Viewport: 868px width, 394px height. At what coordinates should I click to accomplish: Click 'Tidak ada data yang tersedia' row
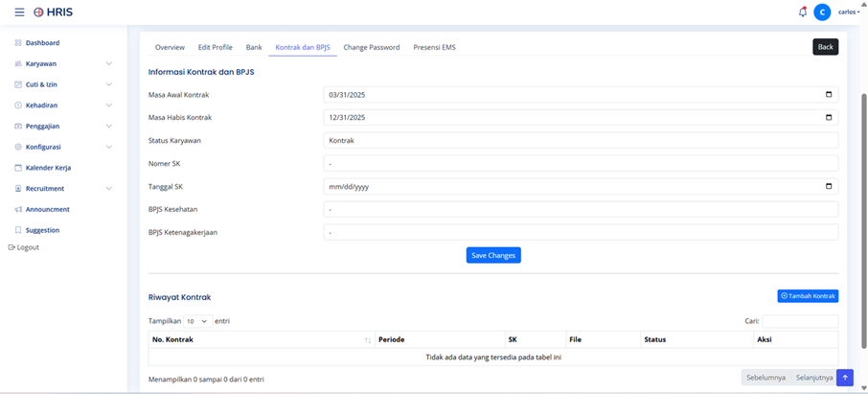[493, 358]
